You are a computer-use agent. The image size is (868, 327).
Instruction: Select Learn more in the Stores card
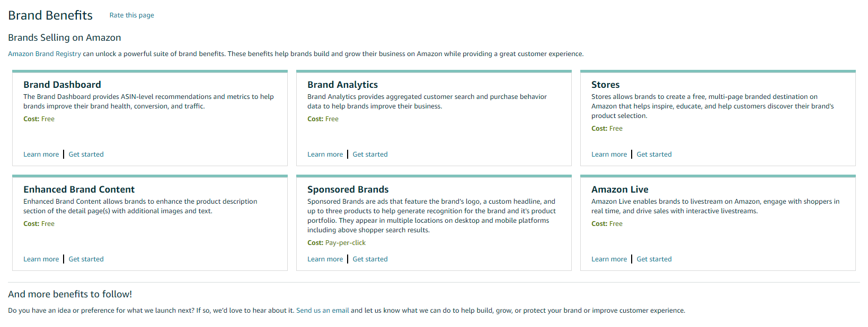[609, 154]
